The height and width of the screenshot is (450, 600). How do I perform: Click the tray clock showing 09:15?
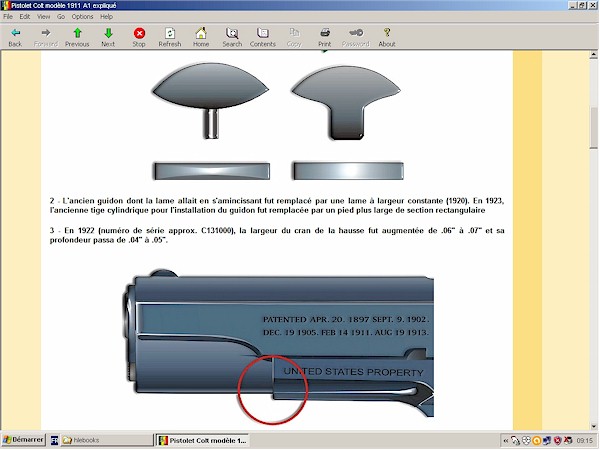(584, 441)
